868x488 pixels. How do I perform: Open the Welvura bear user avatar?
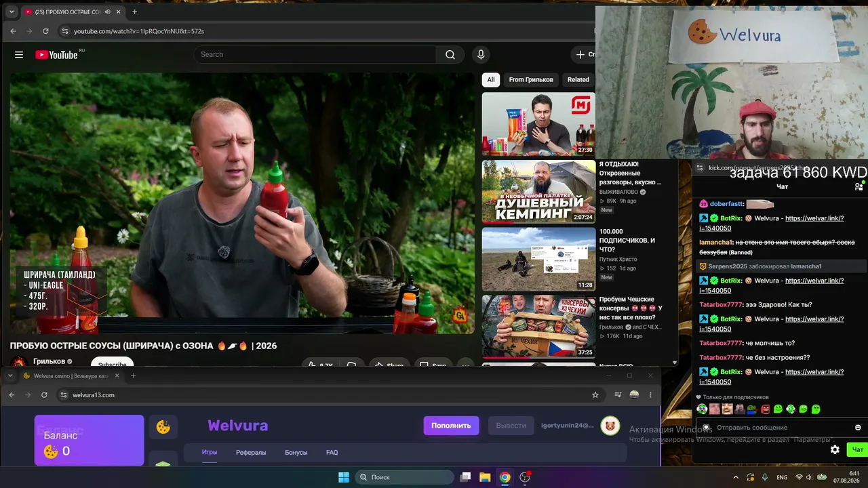[x=610, y=426]
